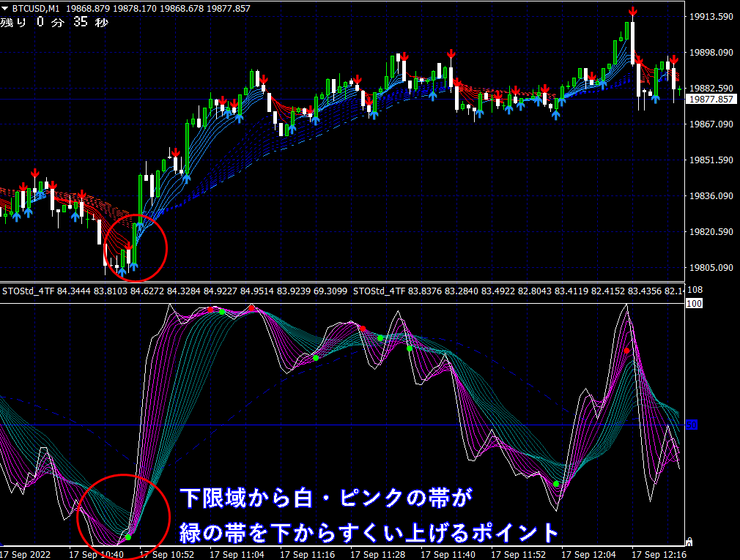Click the 19898.090 price axis label

click(711, 52)
